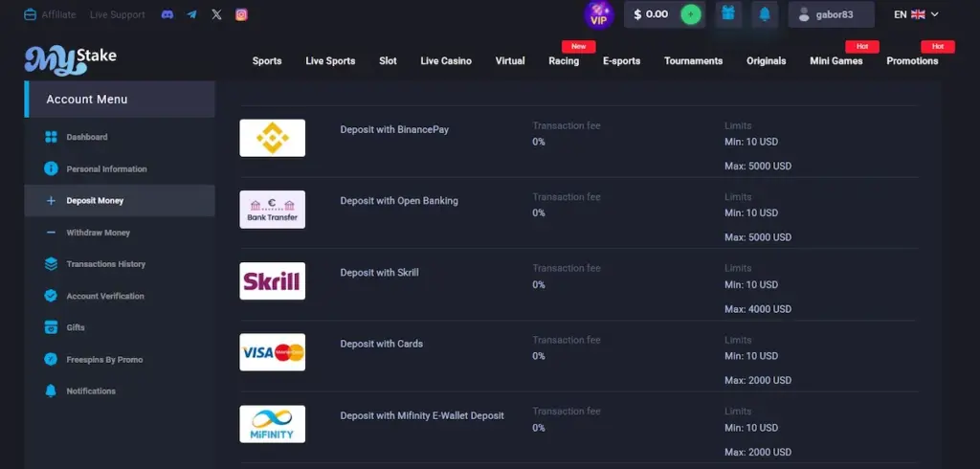Open the Racing menu

pyautogui.click(x=564, y=60)
